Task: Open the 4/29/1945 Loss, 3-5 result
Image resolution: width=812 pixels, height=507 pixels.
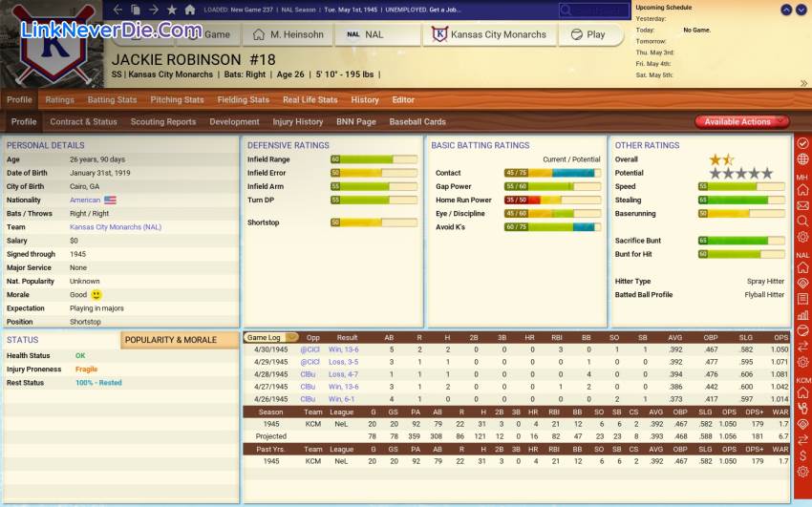Action: pyautogui.click(x=343, y=362)
